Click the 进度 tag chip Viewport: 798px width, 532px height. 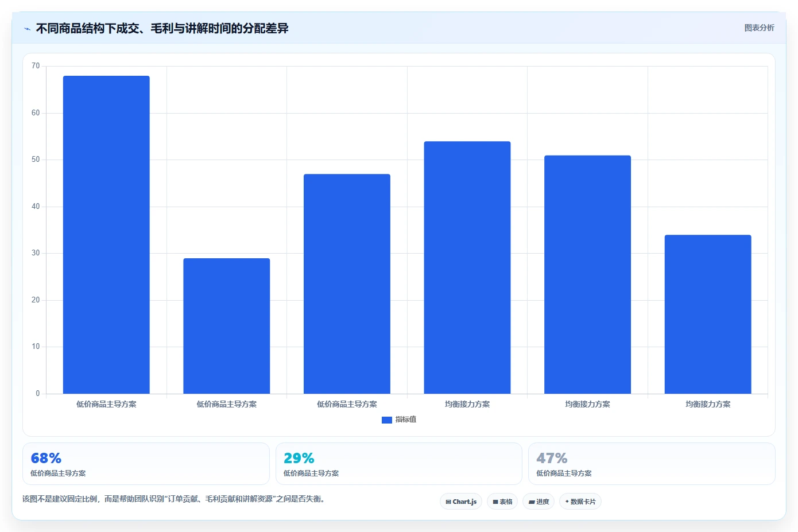[539, 502]
